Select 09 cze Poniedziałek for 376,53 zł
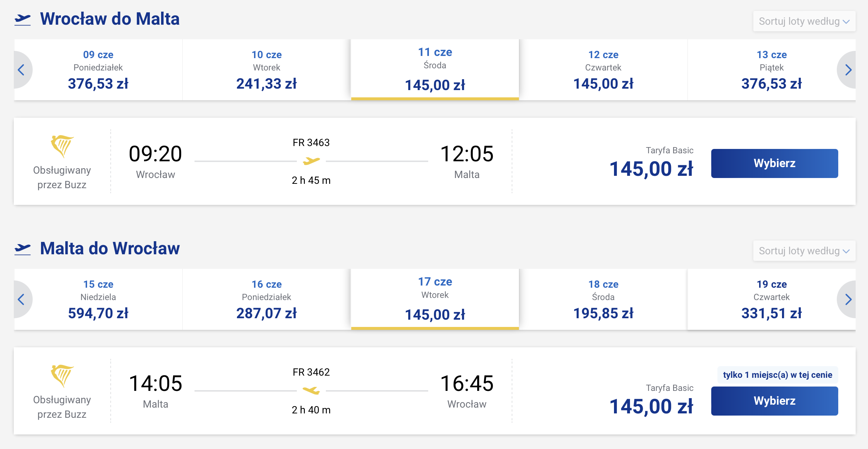Viewport: 868px width, 449px height. tap(98, 70)
